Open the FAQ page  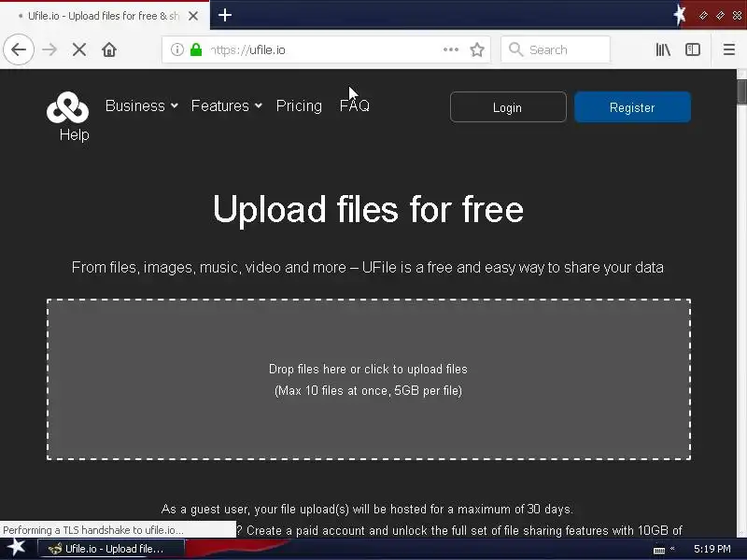355,105
